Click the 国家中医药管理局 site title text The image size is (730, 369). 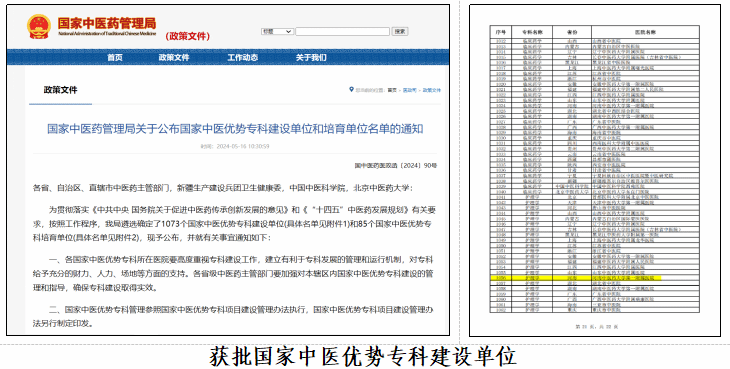coord(107,23)
